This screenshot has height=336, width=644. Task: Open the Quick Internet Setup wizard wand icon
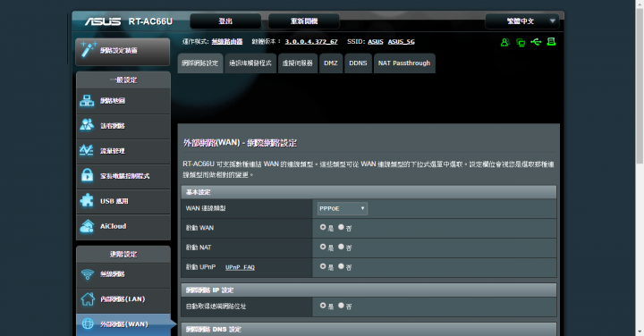click(x=89, y=50)
